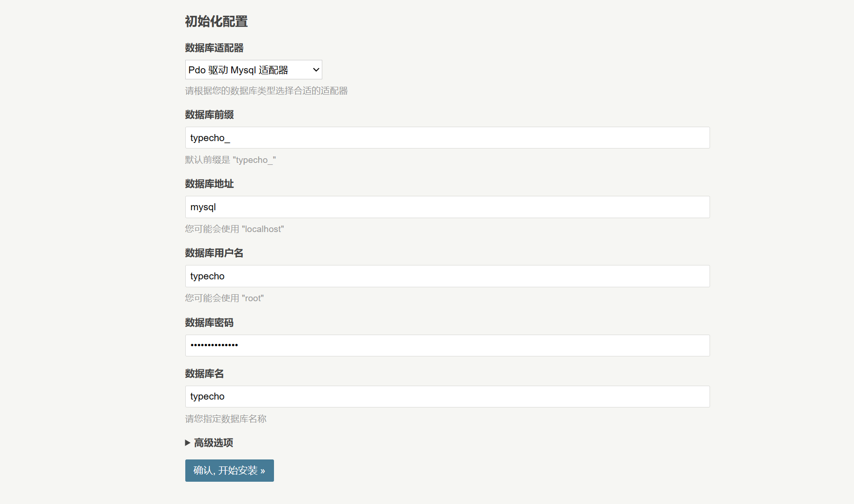Focus the database address field containing mysql
Screen dimensions: 854x504
click(x=447, y=207)
